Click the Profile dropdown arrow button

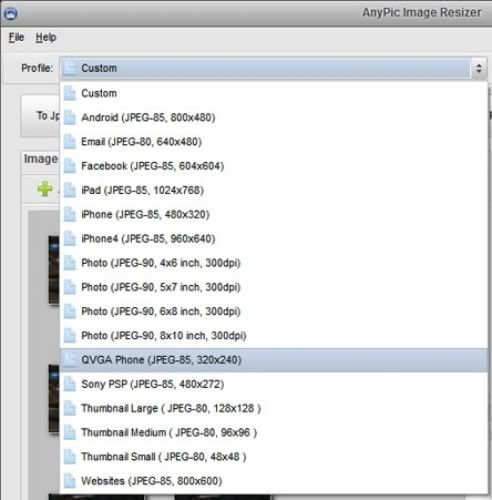(479, 68)
